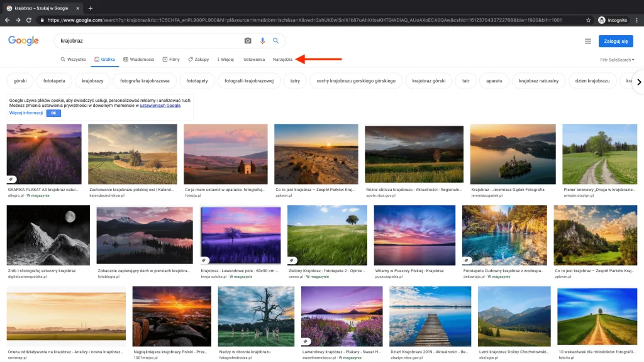
Task: Expand the Więcej search categories menu
Action: [225, 59]
